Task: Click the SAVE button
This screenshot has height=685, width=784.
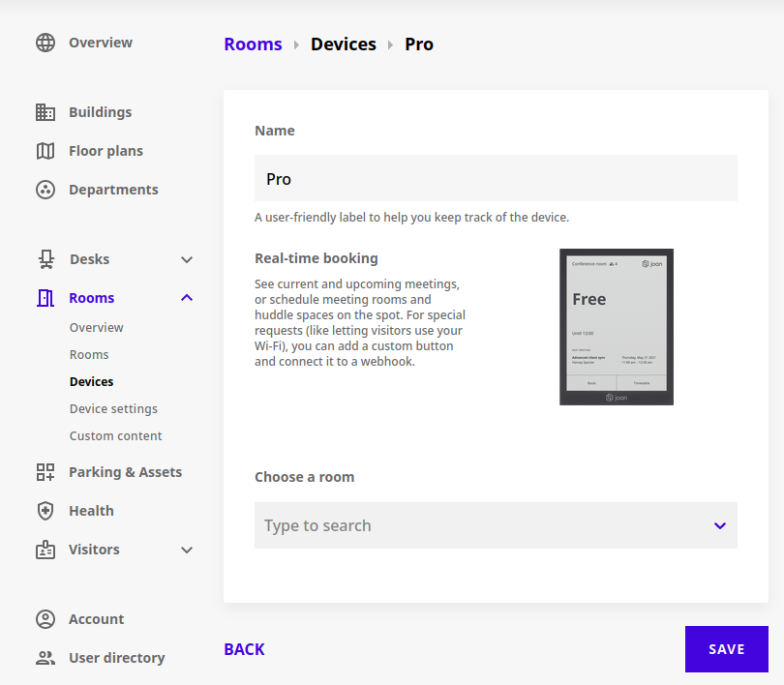Action: click(727, 649)
